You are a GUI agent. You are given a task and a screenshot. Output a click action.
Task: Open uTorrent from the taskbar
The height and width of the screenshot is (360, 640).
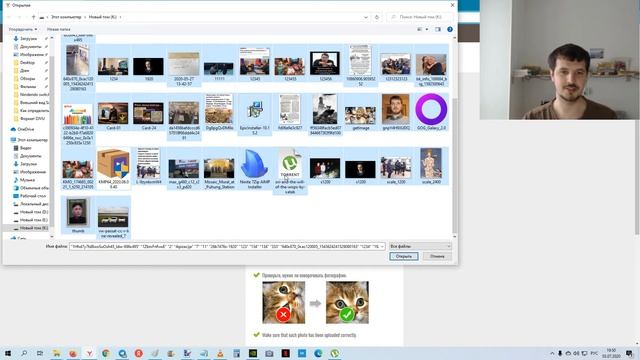pyautogui.click(x=335, y=353)
